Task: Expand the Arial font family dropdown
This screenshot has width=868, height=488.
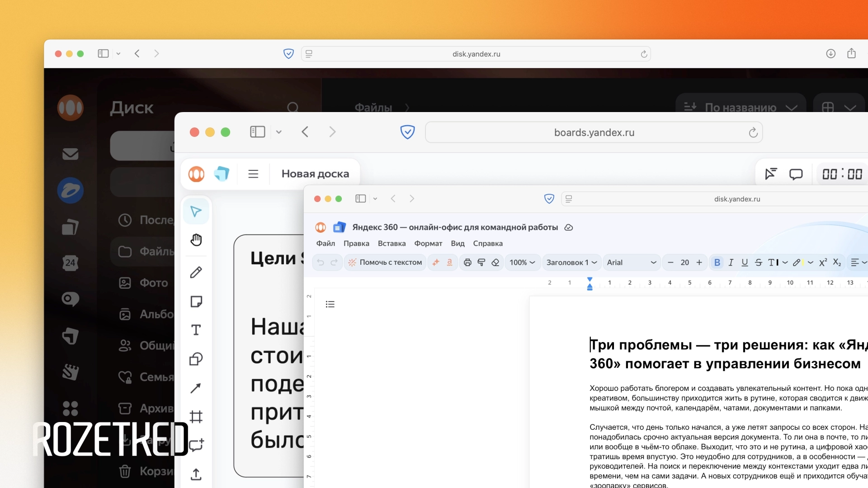Action: pyautogui.click(x=631, y=262)
